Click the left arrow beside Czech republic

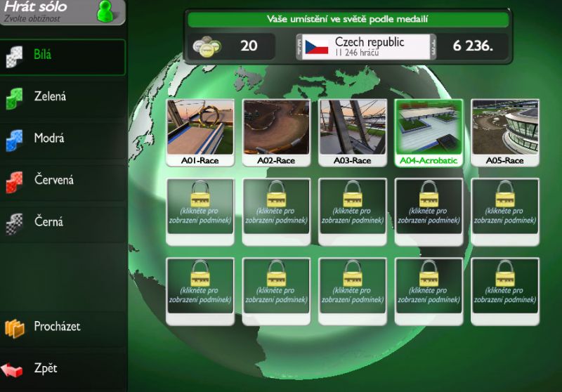pyautogui.click(x=299, y=47)
